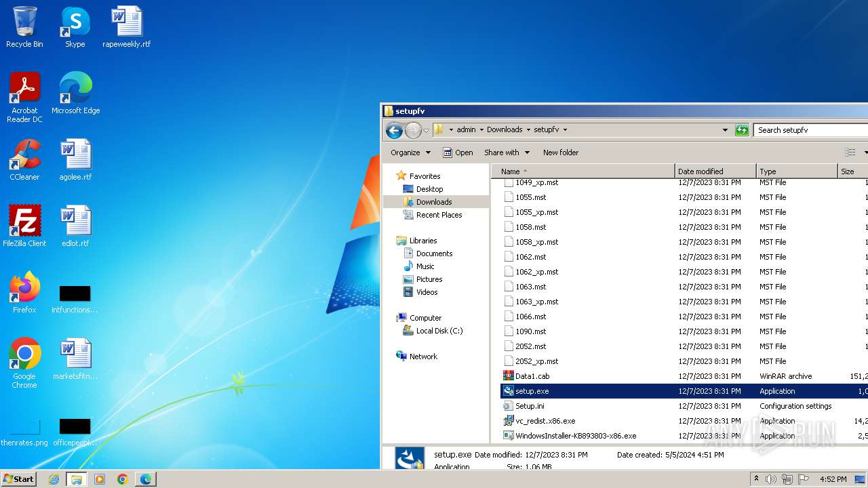Select the rapeweekly.rtf desktop file
Screen dimensions: 868x488
tap(126, 27)
